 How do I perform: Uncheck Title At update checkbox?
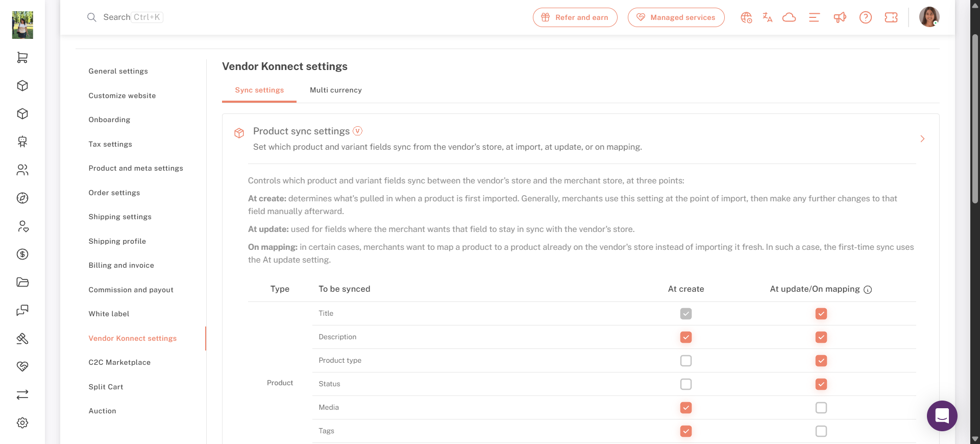(x=821, y=314)
